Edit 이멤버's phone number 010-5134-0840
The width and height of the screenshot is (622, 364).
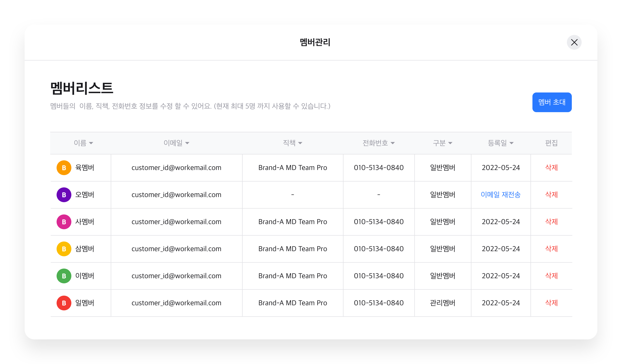379,276
